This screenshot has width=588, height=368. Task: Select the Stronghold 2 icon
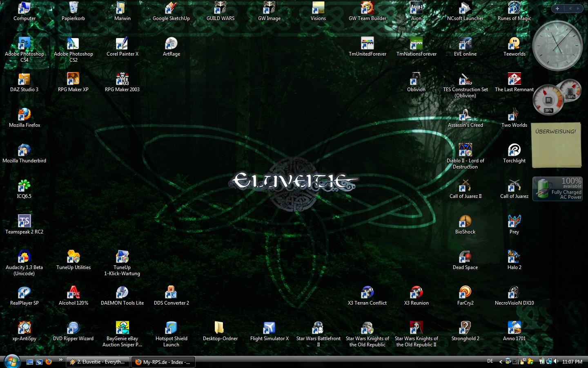coord(465,331)
